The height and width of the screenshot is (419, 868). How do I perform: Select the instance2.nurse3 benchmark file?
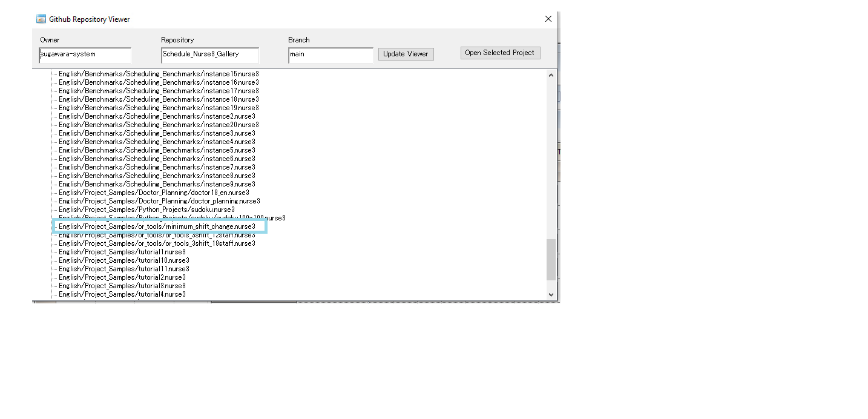[157, 116]
